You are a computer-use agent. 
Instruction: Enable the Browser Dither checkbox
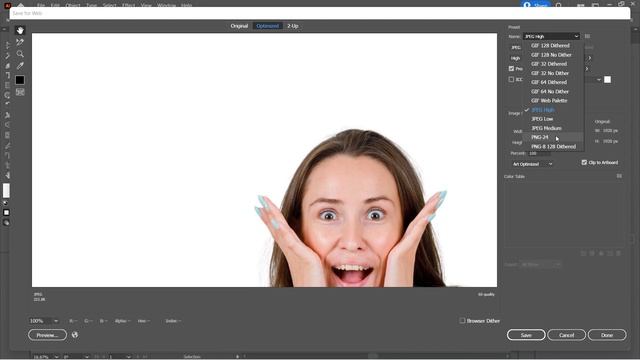462,321
